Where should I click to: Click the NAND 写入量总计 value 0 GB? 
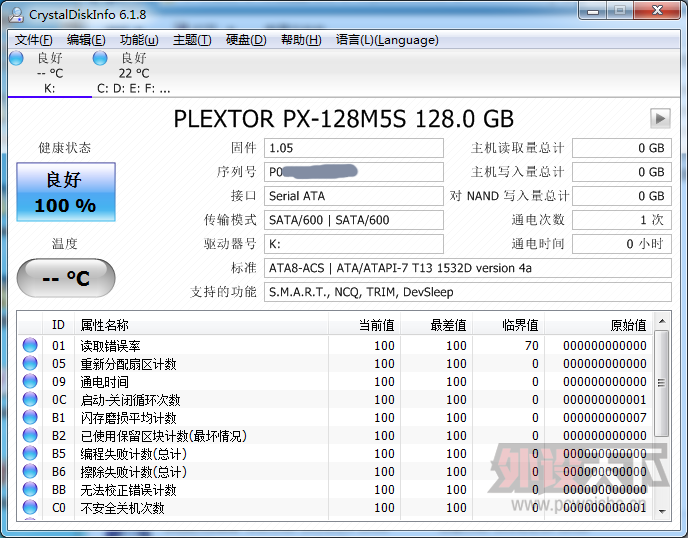click(x=622, y=196)
